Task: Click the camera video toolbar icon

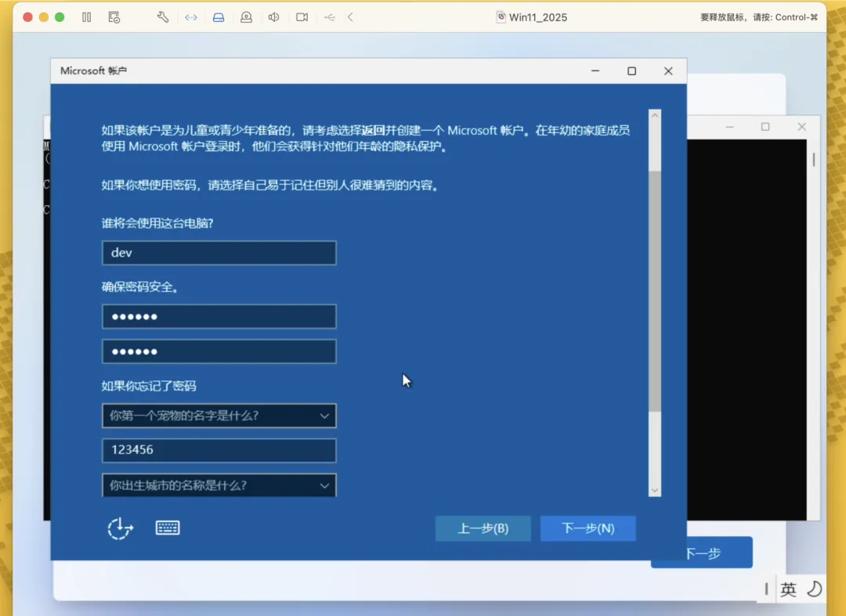Action: point(302,17)
